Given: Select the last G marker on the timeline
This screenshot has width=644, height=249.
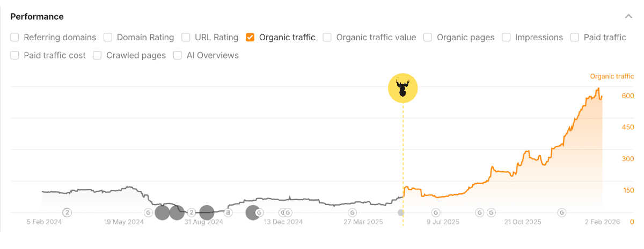Looking at the screenshot, I should click(x=561, y=213).
